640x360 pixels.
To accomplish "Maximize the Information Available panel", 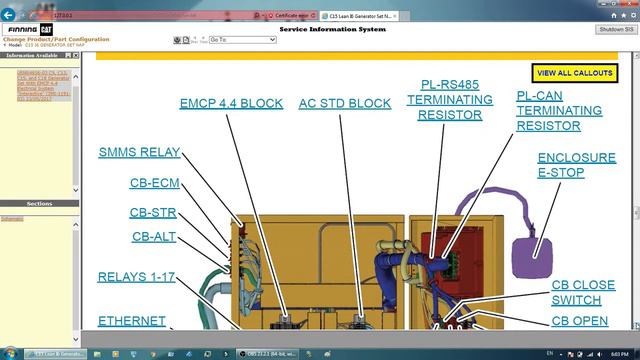I will pyautogui.click(x=68, y=55).
